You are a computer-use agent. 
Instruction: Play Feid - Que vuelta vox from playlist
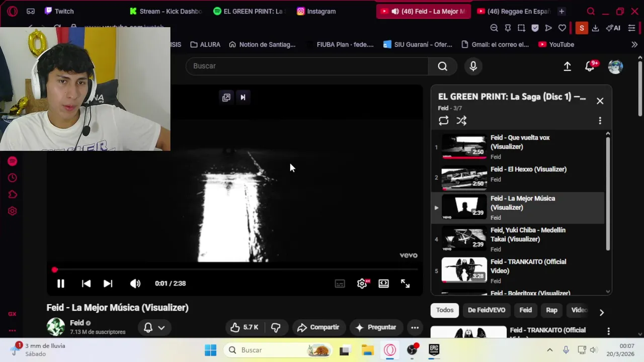pyautogui.click(x=518, y=147)
